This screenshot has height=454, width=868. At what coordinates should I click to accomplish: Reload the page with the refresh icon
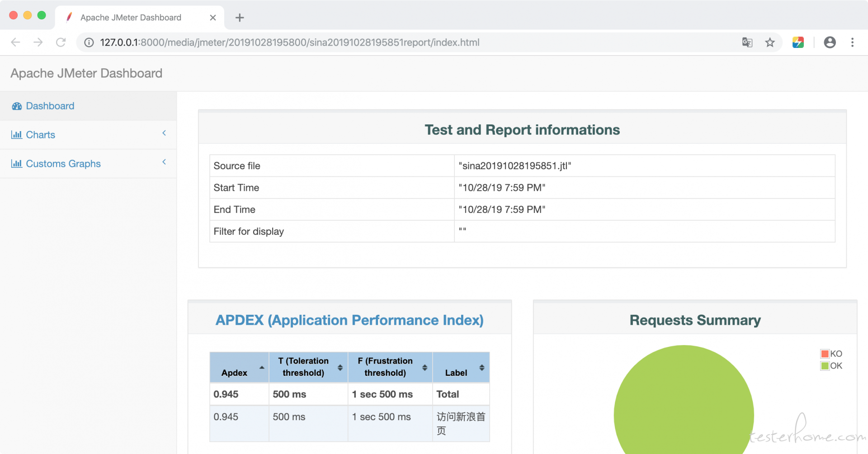61,42
